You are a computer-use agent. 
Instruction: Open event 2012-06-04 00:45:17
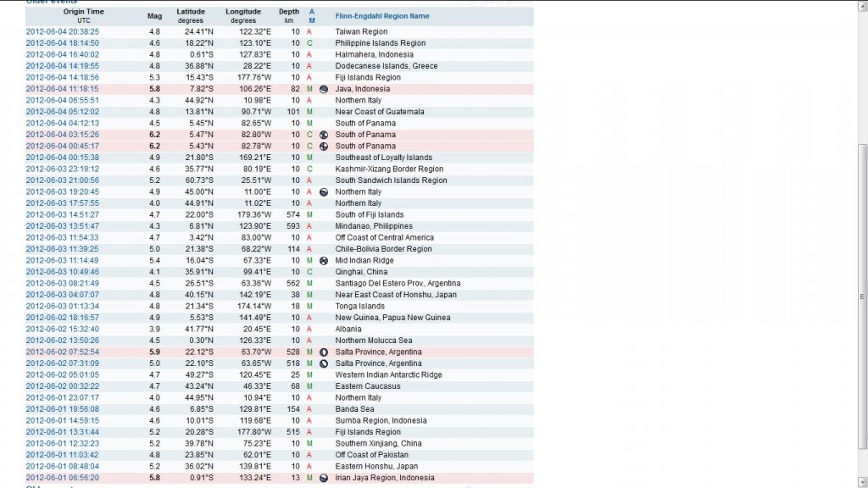pyautogui.click(x=63, y=146)
